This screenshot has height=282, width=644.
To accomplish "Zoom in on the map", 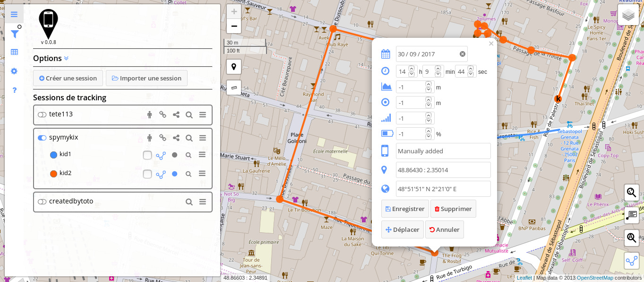I will click(234, 12).
